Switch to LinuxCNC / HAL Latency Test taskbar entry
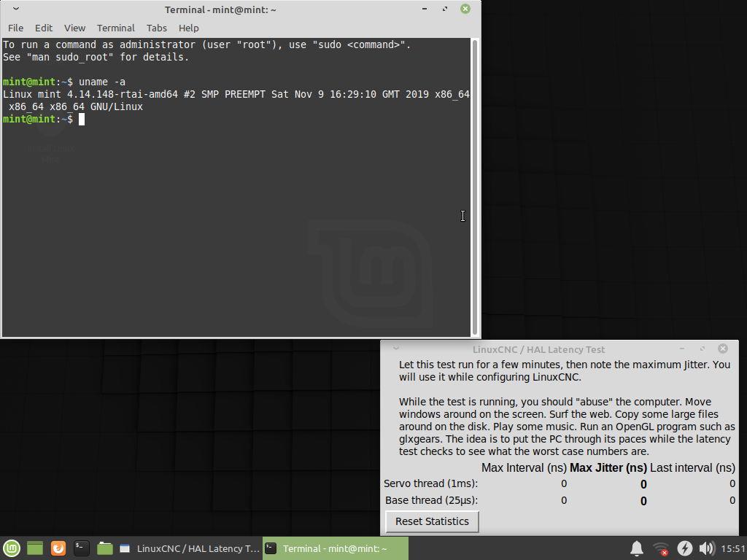The width and height of the screenshot is (747, 560). 189,548
